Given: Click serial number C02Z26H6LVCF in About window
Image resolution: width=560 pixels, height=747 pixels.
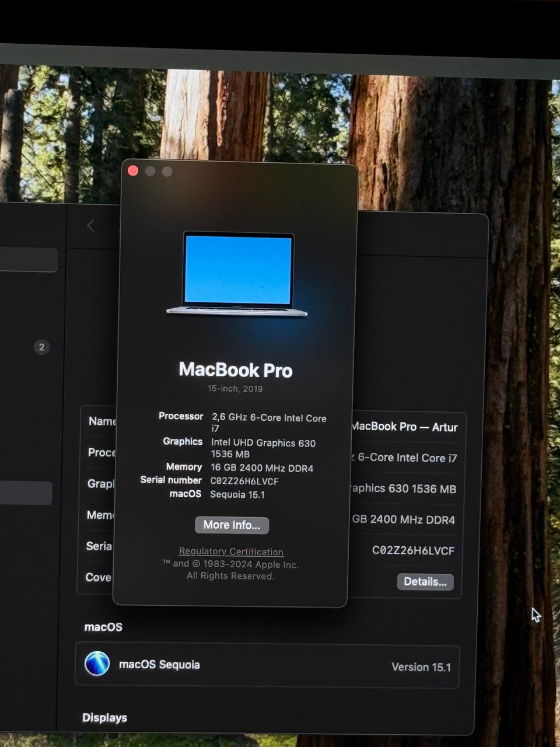Looking at the screenshot, I should [244, 481].
